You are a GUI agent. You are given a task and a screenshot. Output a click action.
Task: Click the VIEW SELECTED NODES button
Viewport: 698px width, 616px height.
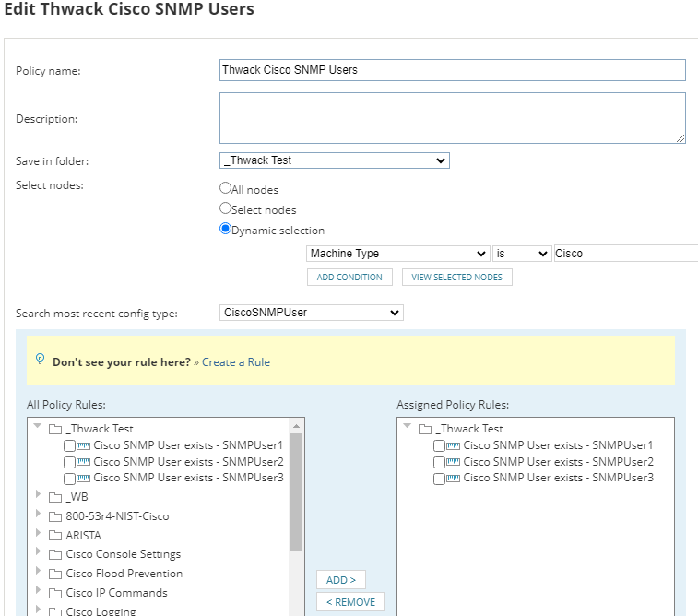click(x=456, y=277)
